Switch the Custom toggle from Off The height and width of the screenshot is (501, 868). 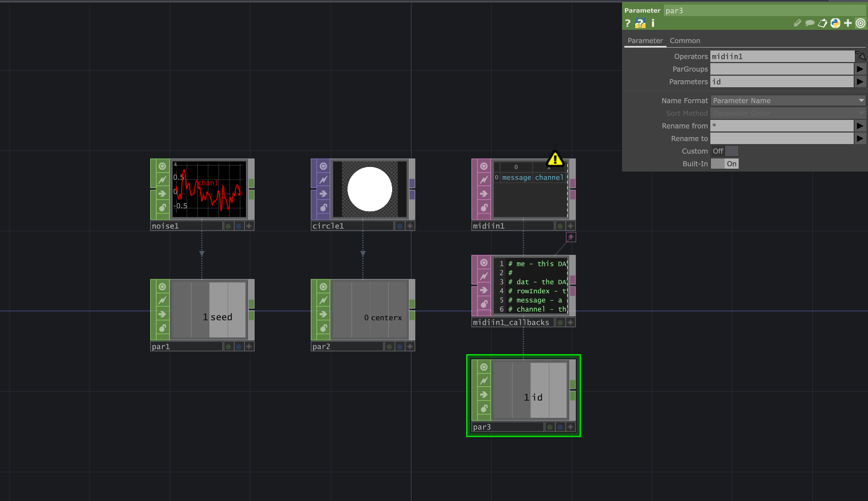coord(725,151)
